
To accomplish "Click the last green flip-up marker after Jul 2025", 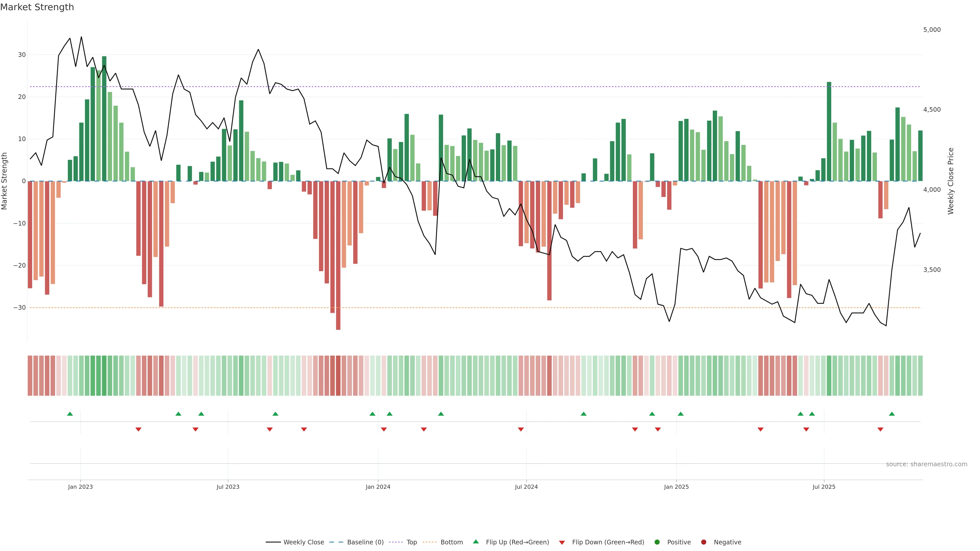I will click(892, 414).
